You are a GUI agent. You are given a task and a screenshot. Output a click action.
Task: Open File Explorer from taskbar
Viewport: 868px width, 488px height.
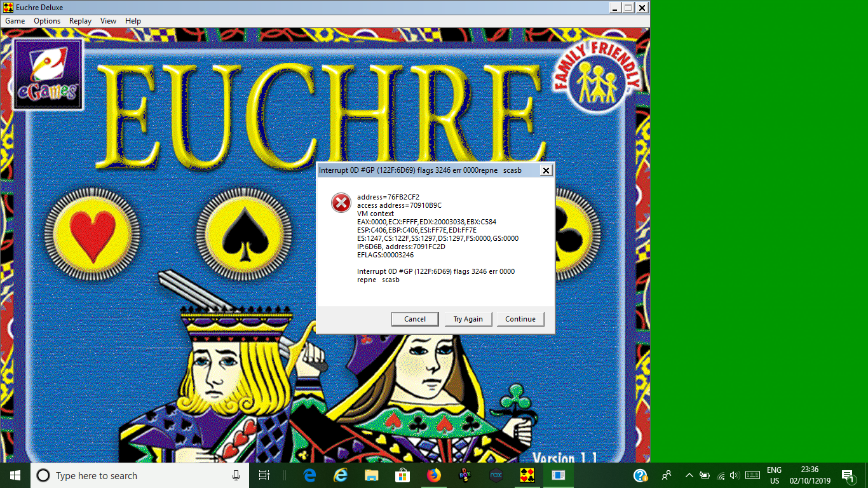point(372,475)
